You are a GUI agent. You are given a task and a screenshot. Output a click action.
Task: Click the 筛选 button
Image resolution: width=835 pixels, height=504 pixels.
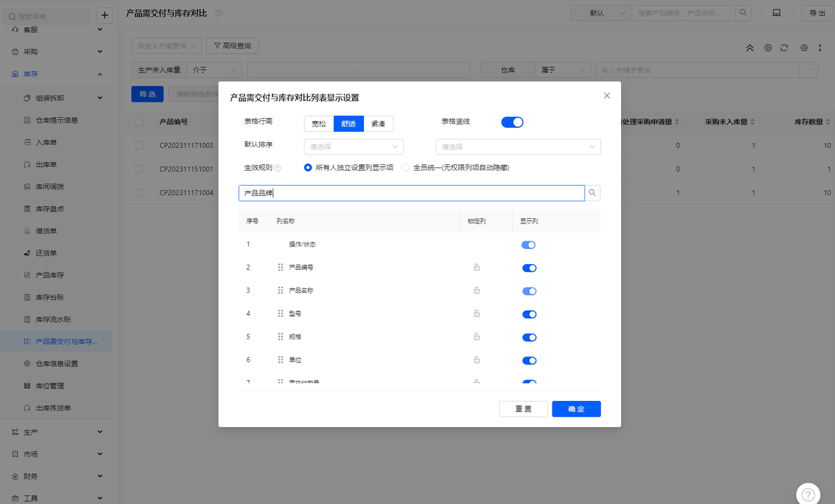147,94
